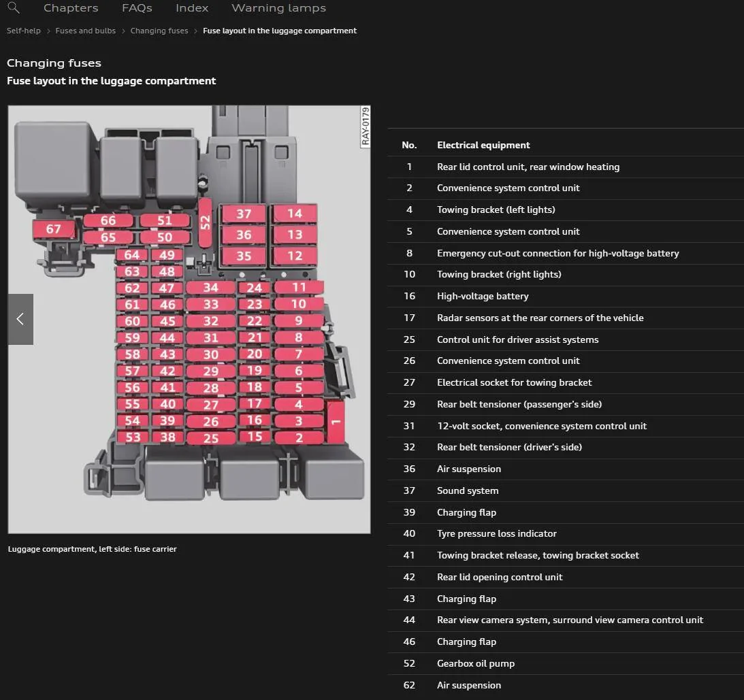The height and width of the screenshot is (700, 744).
Task: Click the Electrical equipment column header
Action: (x=483, y=145)
